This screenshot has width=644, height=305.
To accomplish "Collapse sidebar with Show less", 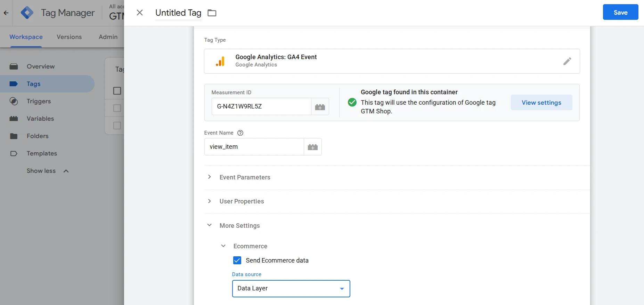I will (x=48, y=171).
